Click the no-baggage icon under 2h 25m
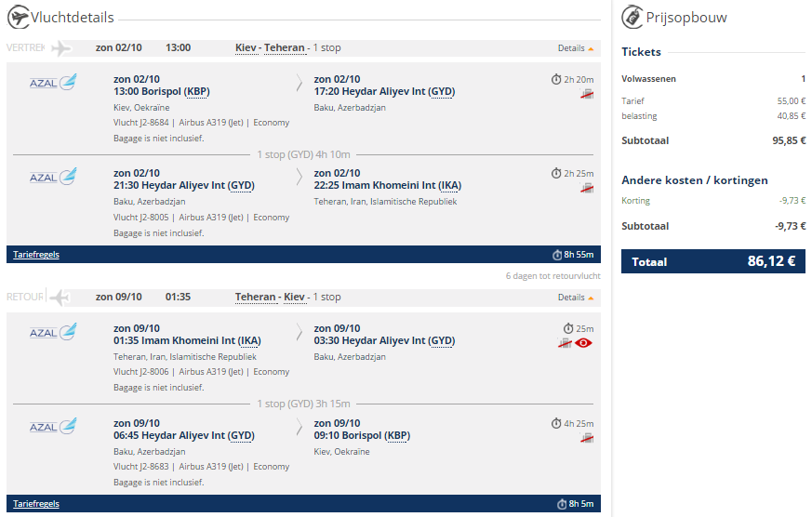Viewport: 812px width, 517px height. pos(587,189)
